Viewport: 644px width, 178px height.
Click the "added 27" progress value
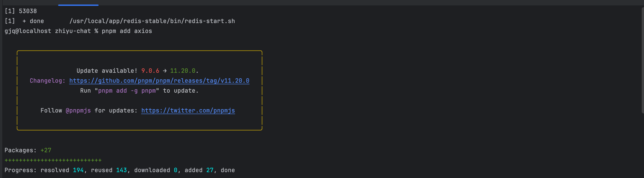[199, 170]
